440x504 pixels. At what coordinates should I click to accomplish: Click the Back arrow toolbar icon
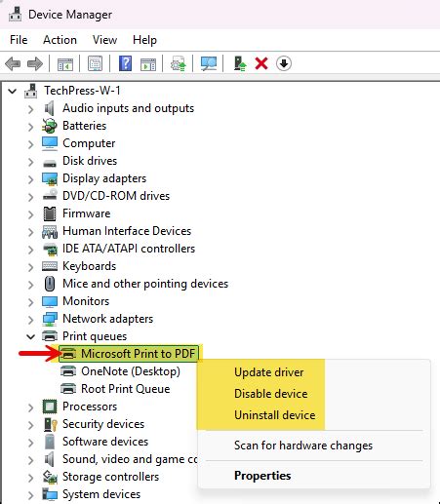[x=13, y=63]
